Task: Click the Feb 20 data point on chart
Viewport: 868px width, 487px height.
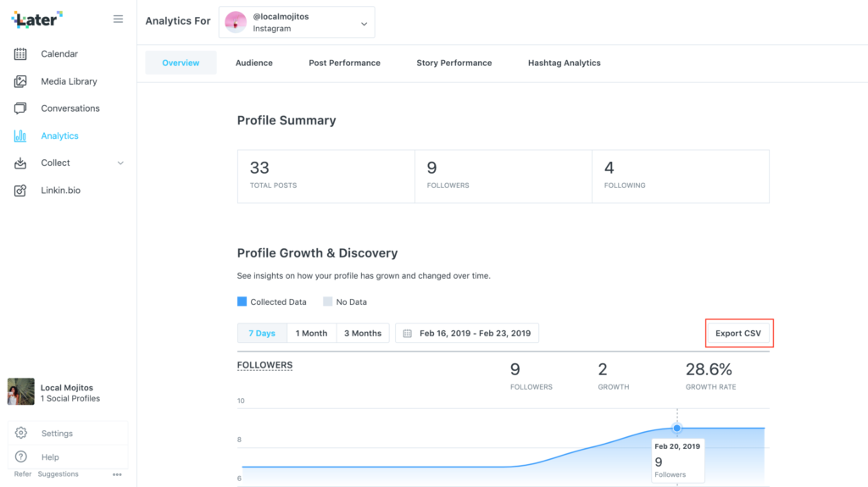Action: (676, 428)
